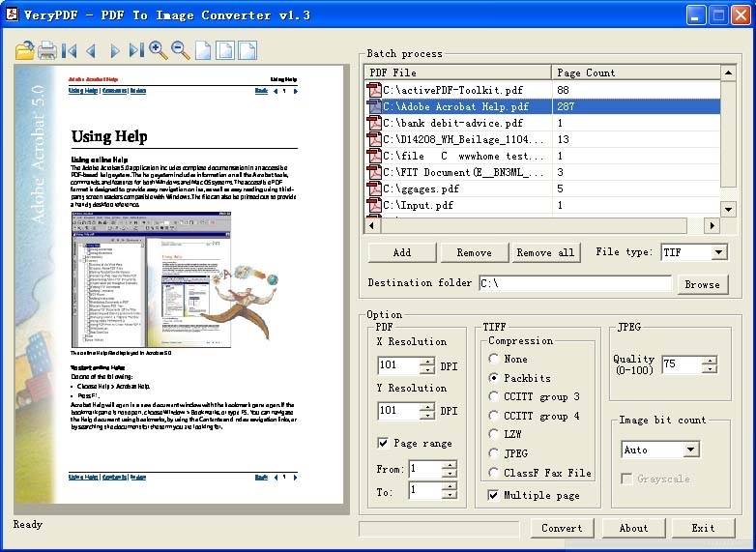Screen dimensions: 756x552
Task: Click the printer icon in toolbar
Action: pyautogui.click(x=46, y=50)
